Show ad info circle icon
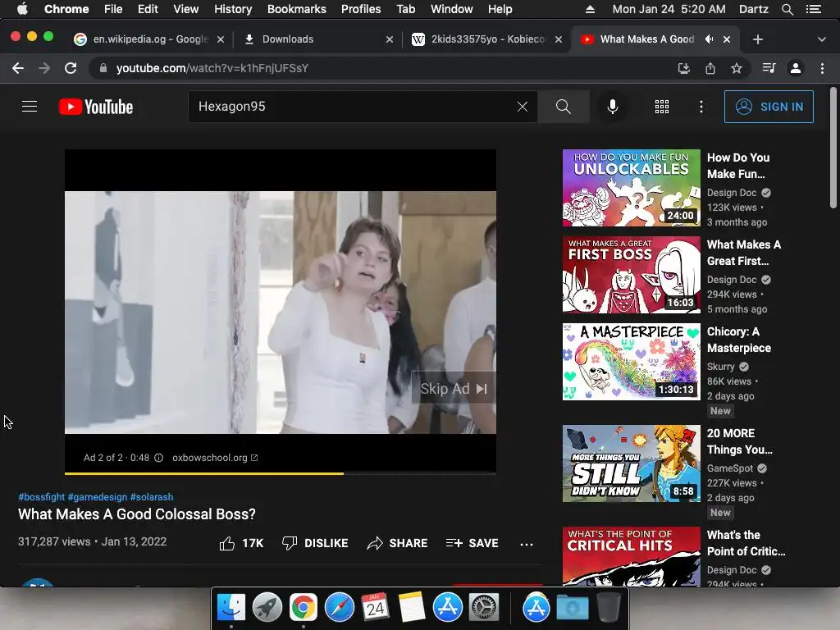This screenshot has width=840, height=630. [159, 458]
